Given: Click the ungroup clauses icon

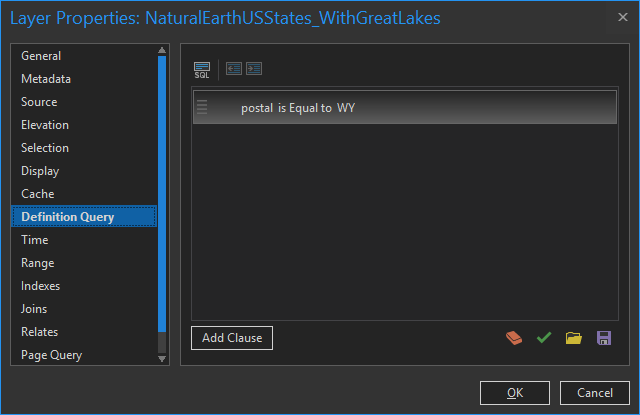Looking at the screenshot, I should (x=234, y=69).
